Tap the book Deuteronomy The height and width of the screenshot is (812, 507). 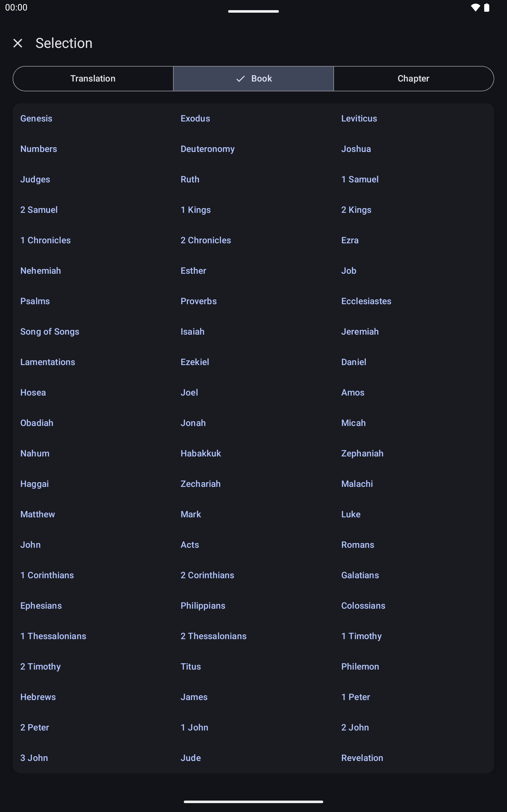click(x=208, y=149)
